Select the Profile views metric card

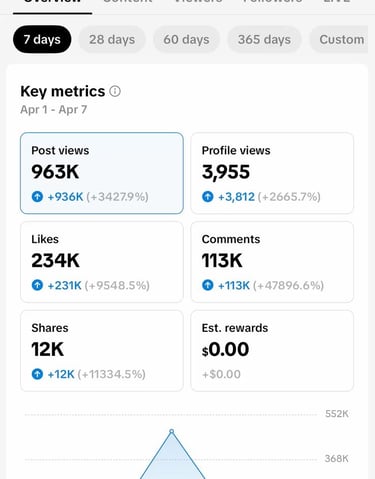272,173
